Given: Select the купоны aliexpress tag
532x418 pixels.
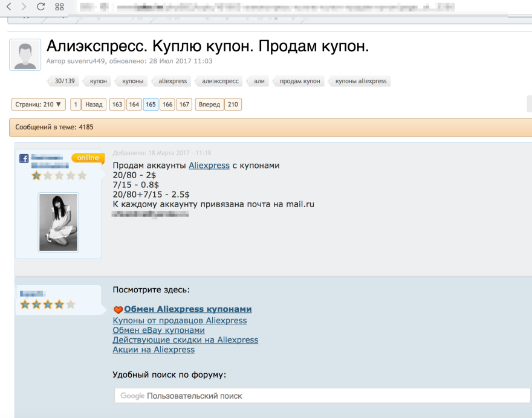Looking at the screenshot, I should coord(360,81).
